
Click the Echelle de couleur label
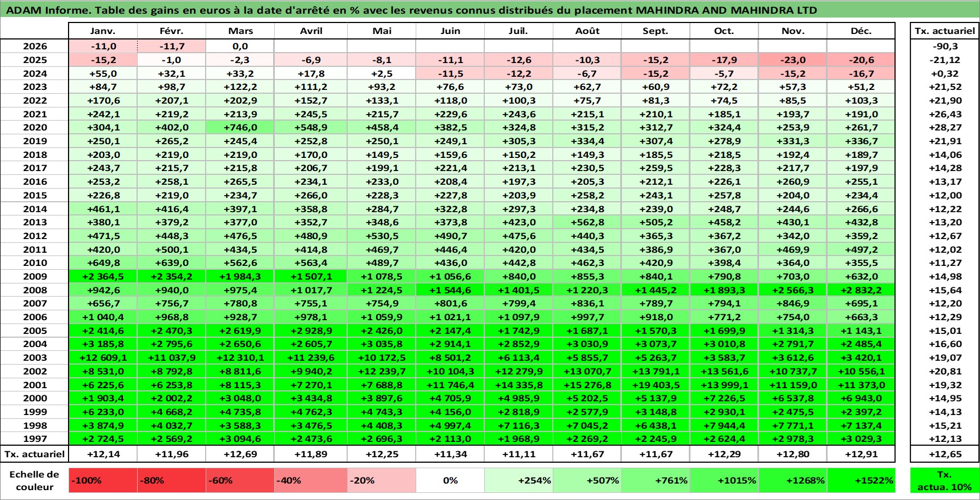coord(35,480)
